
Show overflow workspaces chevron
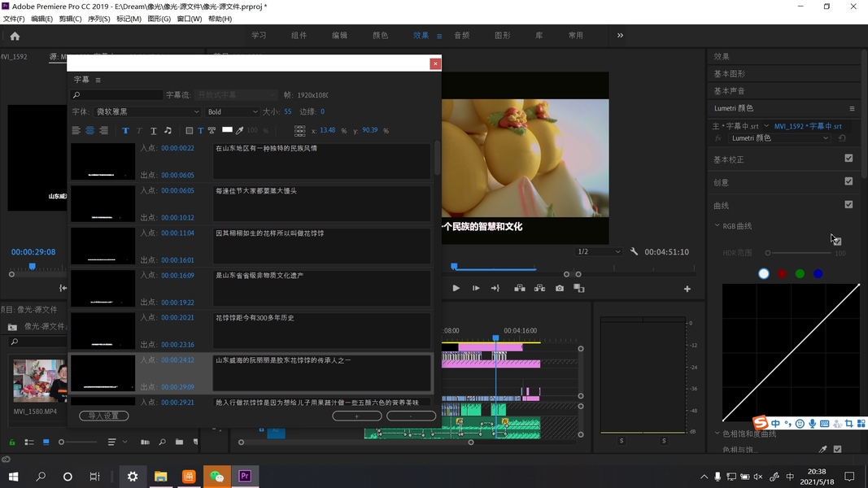[620, 36]
